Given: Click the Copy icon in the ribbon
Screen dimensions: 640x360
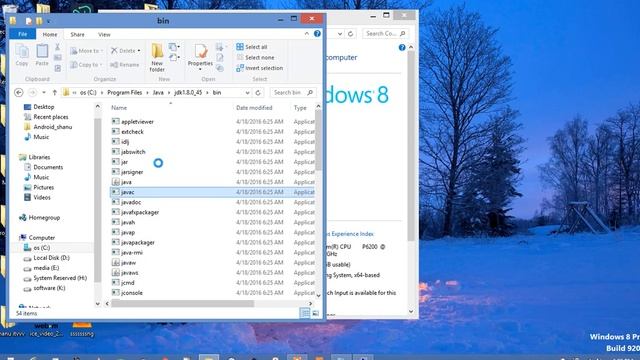Looking at the screenshot, I should (x=22, y=55).
